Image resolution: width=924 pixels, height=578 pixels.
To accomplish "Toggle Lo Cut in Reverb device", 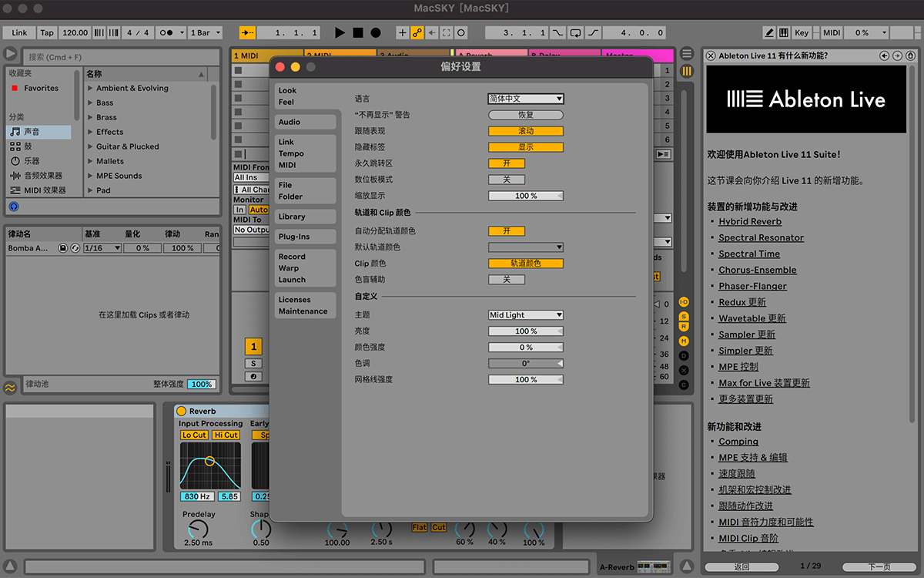I will 194,435.
